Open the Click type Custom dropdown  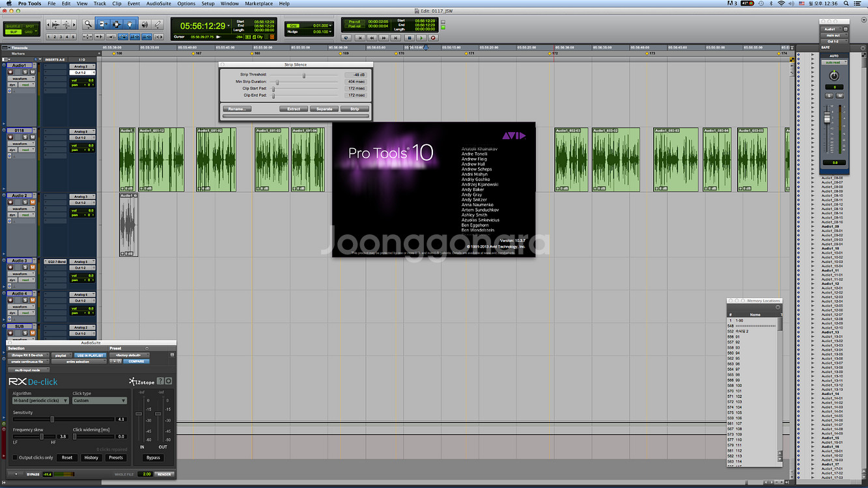pos(100,401)
